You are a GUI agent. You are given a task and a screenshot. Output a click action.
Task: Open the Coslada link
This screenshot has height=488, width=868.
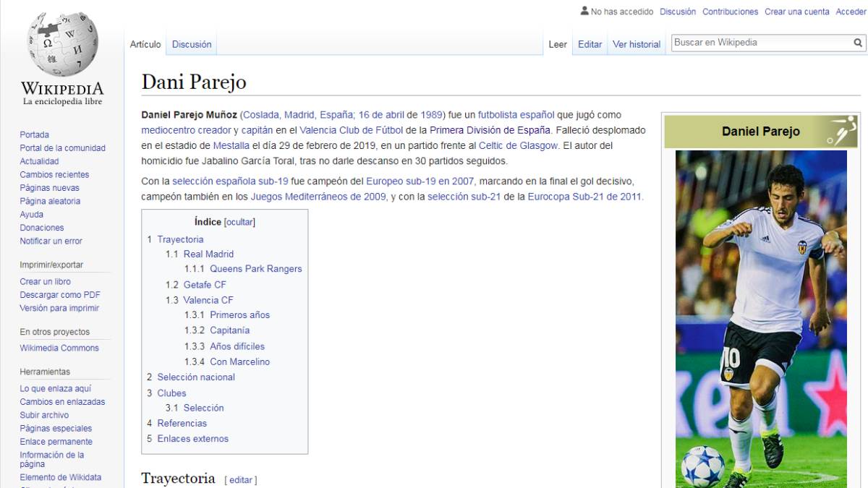(x=260, y=115)
